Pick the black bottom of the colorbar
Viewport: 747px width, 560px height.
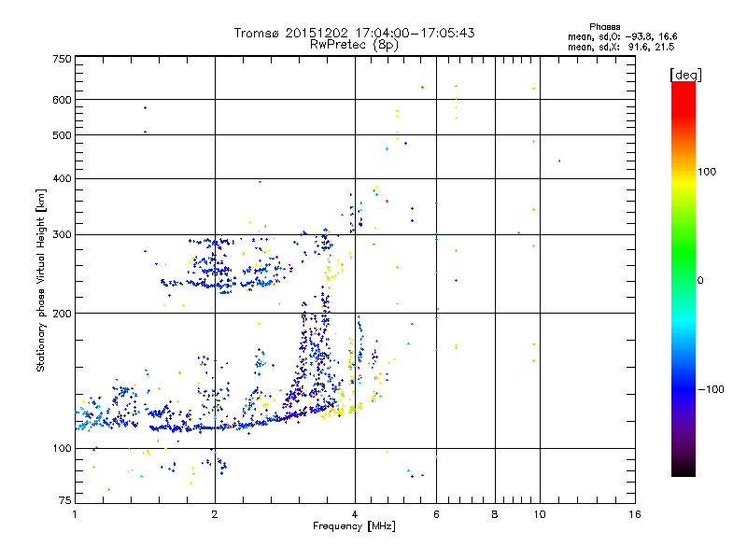coord(683,472)
